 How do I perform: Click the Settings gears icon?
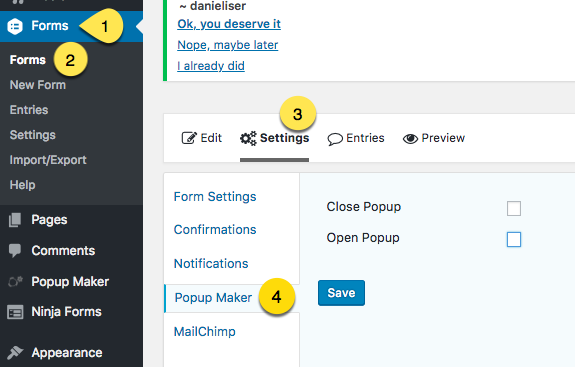(x=248, y=138)
